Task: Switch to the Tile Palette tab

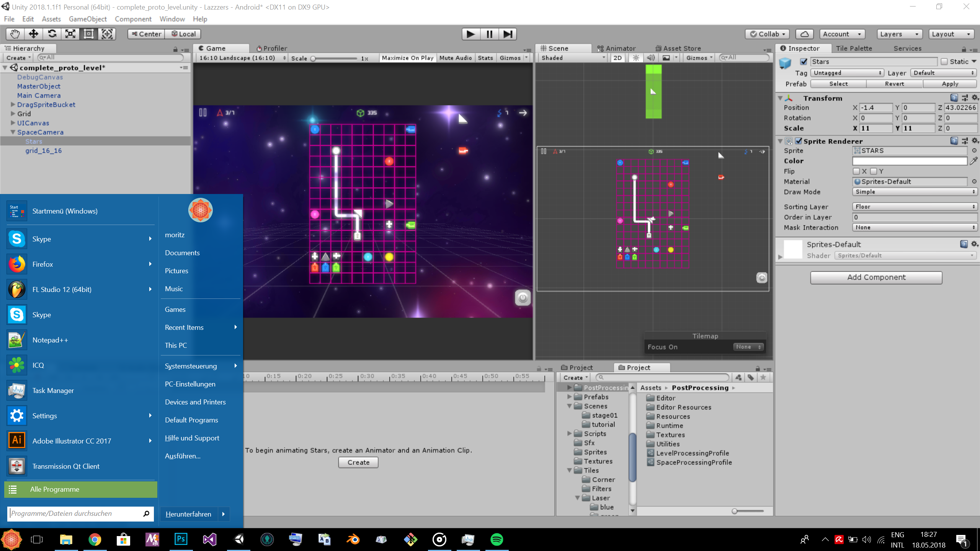Action: (854, 48)
